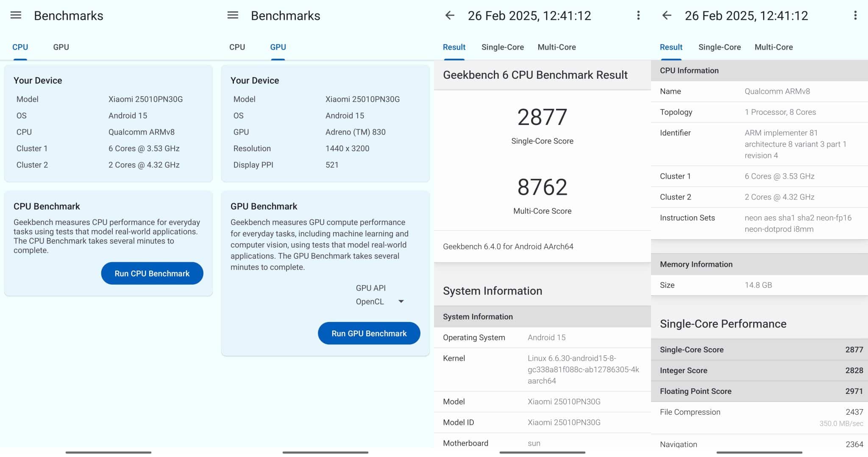Open overflow menu on third screen with 2877 score

pyautogui.click(x=638, y=16)
